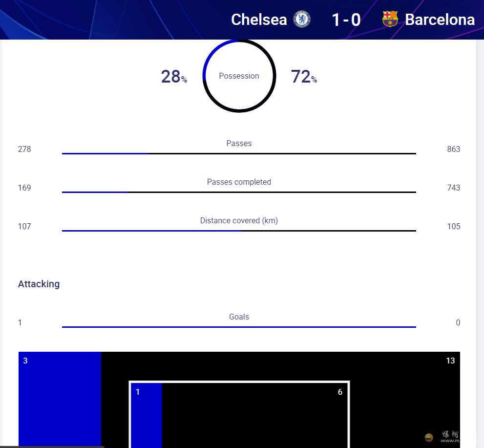Screen dimensions: 484x448
Task: Open the Barcelona team name link
Action: pos(440,20)
